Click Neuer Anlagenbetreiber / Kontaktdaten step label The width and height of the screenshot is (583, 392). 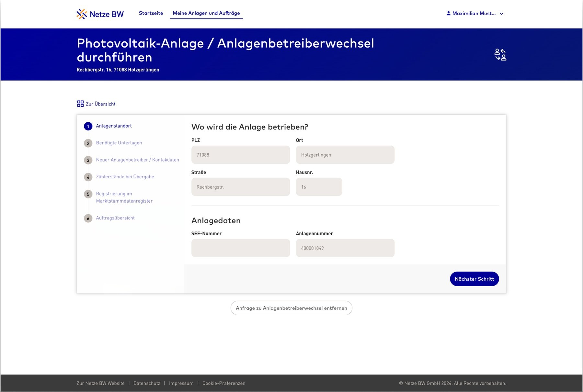coord(137,160)
